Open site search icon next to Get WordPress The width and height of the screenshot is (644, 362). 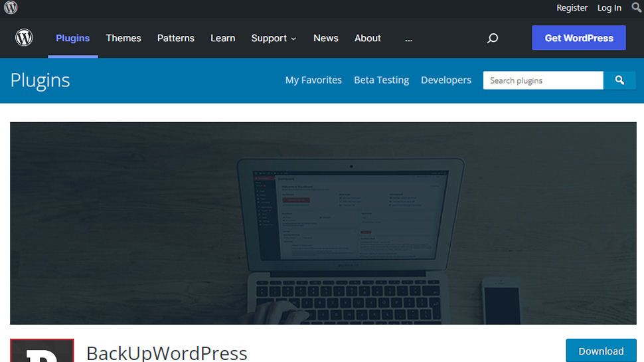[493, 39]
